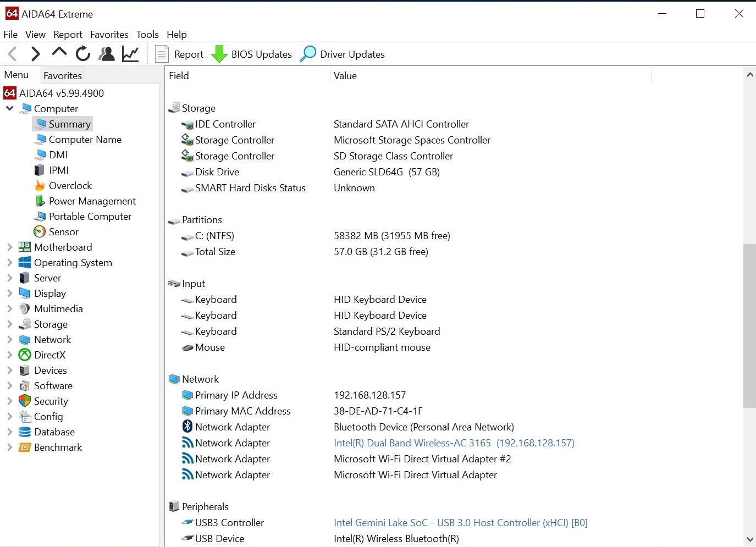Open the graph chart toolbar icon
756x547 pixels.
click(130, 54)
